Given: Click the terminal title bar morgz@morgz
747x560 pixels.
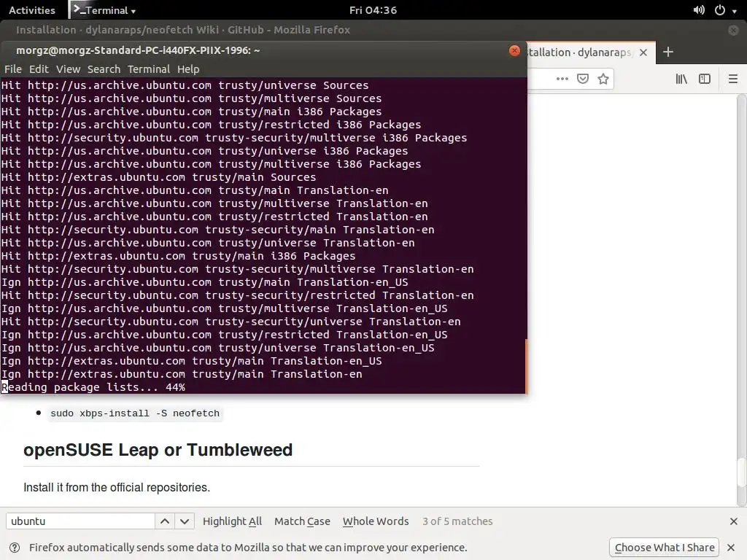Looking at the screenshot, I should 138,50.
